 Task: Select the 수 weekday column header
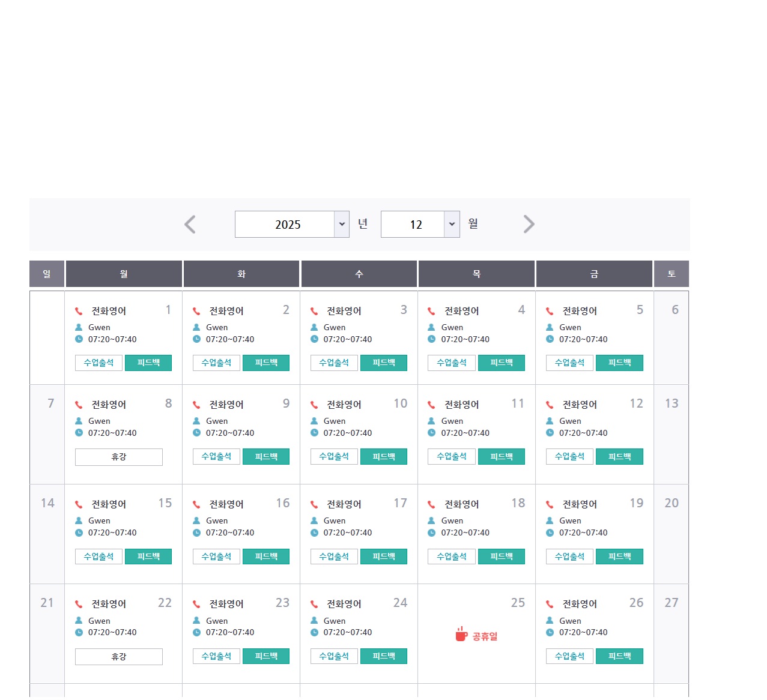coord(359,274)
